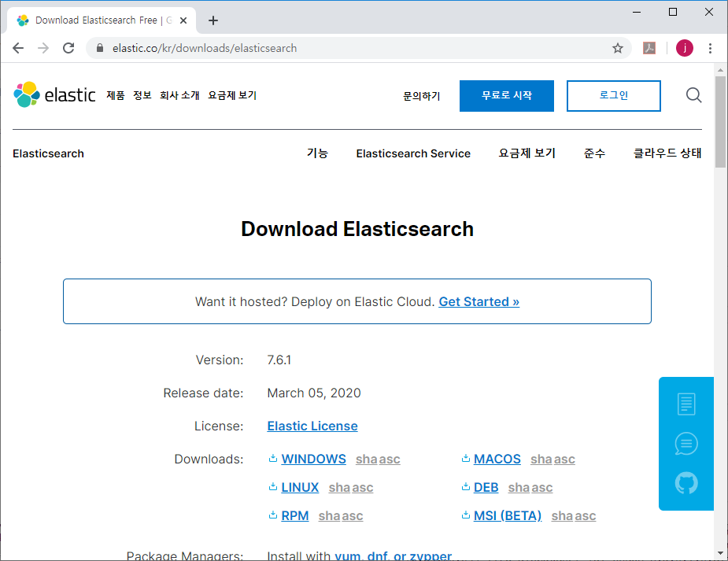Open the PDF extension icon in toolbar
Image resolution: width=728 pixels, height=561 pixels.
pos(649,48)
